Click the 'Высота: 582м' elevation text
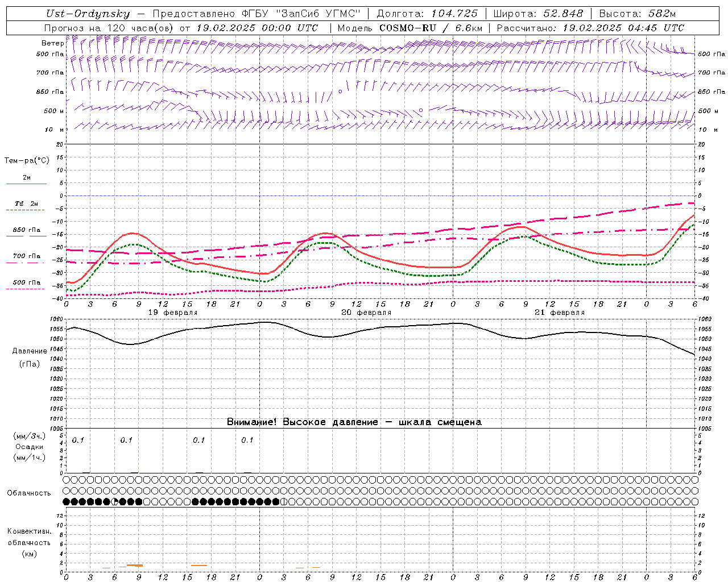The width and height of the screenshot is (728, 582). 638,14
